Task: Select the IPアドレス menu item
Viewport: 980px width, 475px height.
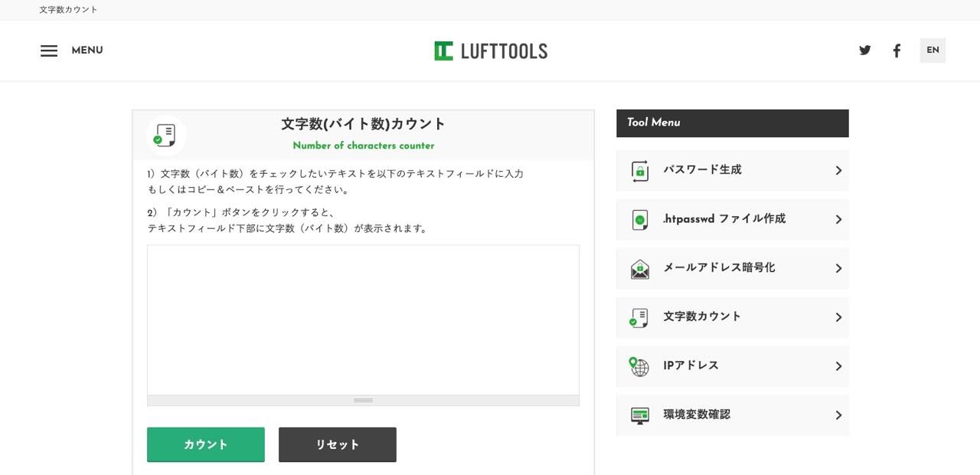Action: coord(691,366)
